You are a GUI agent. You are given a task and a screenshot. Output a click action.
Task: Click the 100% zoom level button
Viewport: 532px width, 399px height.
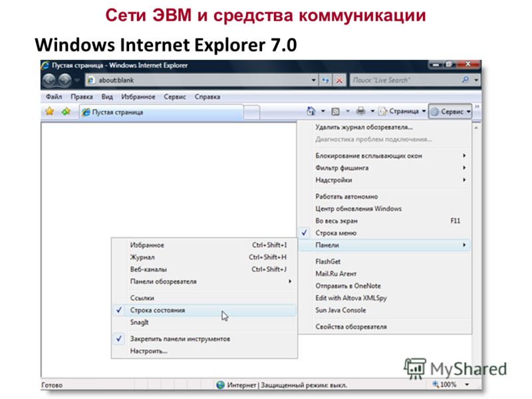(444, 385)
